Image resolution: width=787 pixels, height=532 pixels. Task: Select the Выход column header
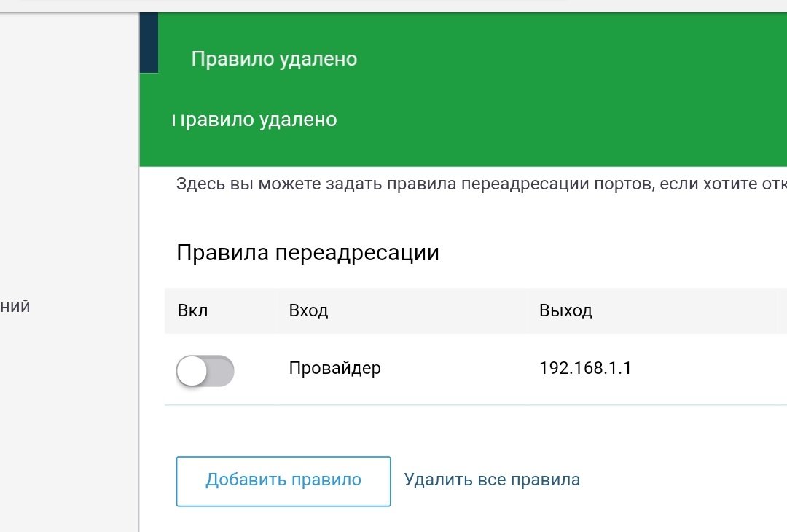click(565, 310)
